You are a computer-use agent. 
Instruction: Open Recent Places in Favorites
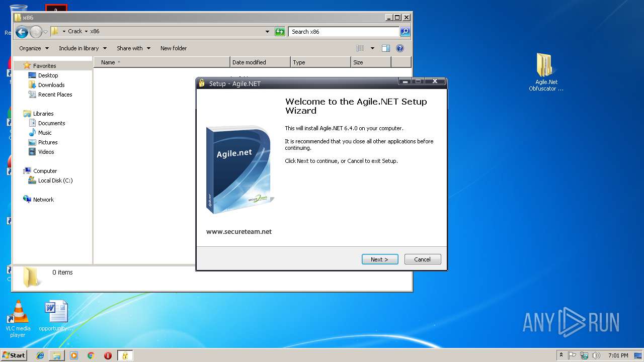[x=55, y=95]
